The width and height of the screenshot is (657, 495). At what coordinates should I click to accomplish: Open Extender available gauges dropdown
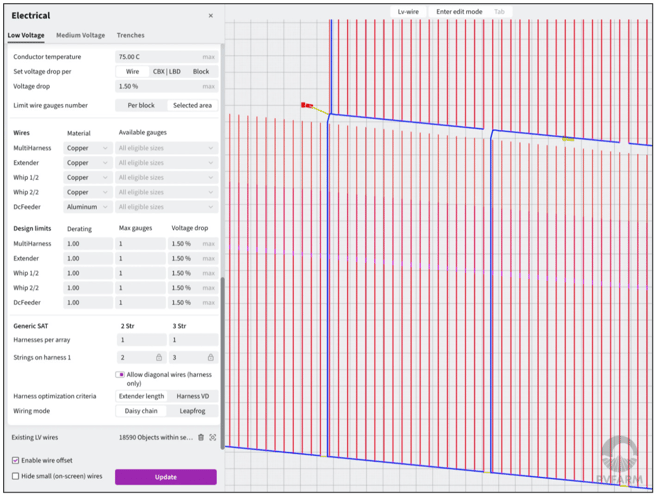[x=166, y=163]
